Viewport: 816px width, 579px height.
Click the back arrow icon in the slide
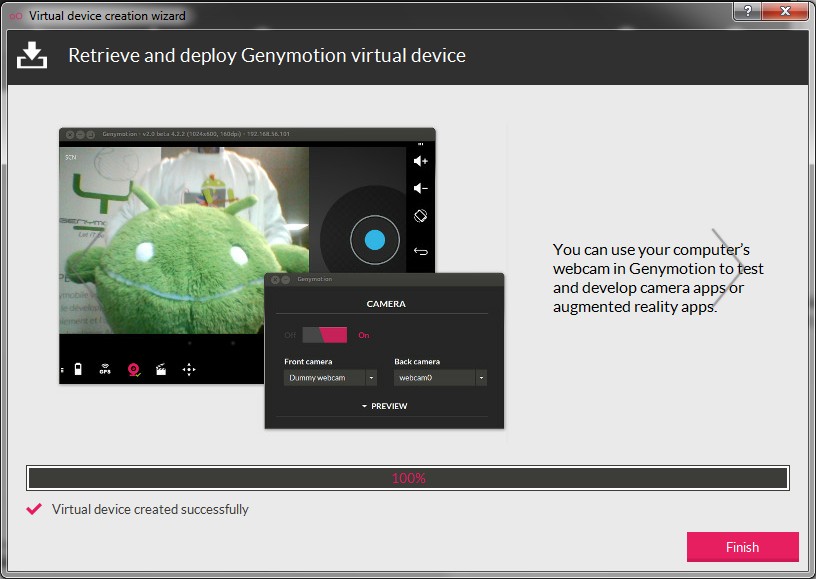pos(420,252)
